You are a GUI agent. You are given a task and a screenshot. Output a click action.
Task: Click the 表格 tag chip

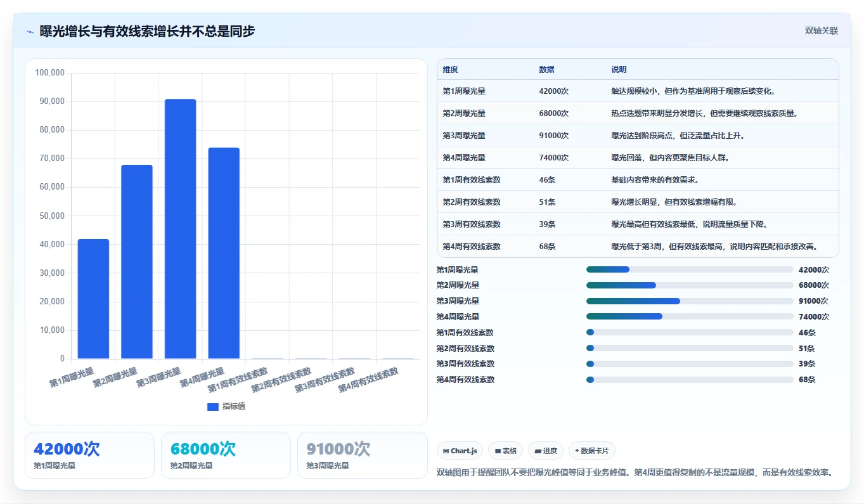[x=505, y=451]
